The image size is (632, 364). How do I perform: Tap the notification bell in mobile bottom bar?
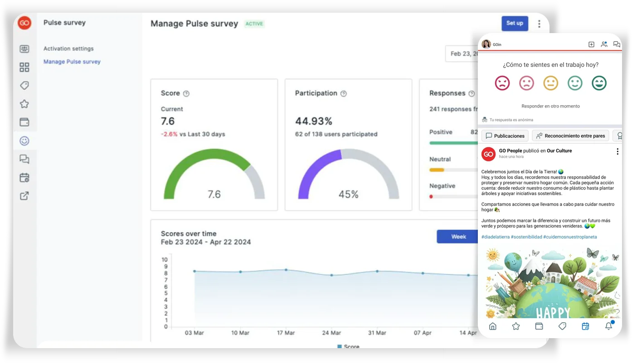coord(609,326)
